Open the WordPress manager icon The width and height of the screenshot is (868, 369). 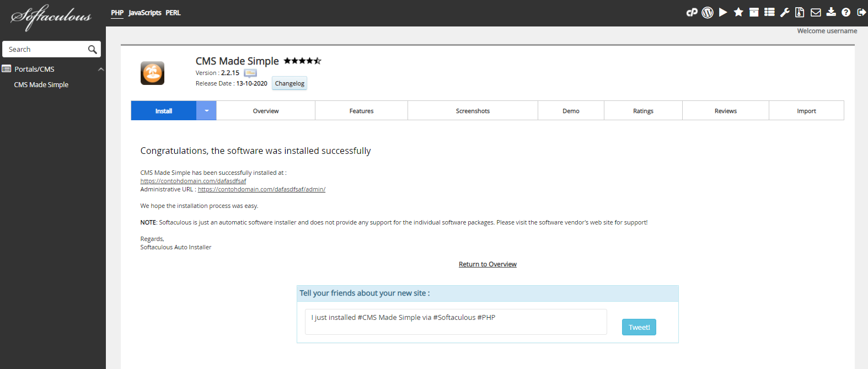point(708,12)
